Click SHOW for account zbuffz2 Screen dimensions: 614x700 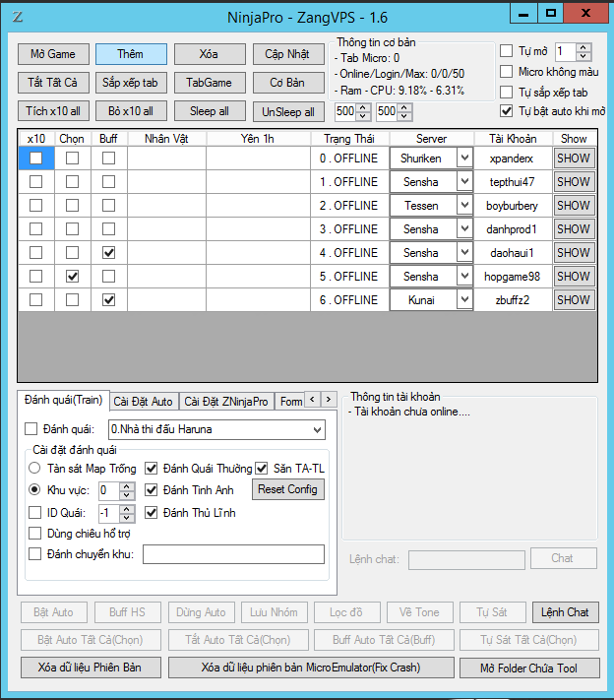(x=573, y=299)
